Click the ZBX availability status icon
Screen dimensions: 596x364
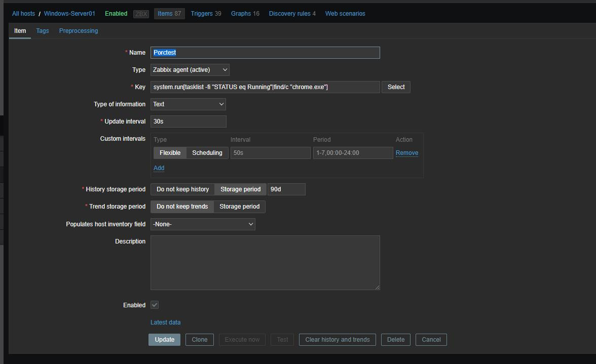tap(141, 14)
